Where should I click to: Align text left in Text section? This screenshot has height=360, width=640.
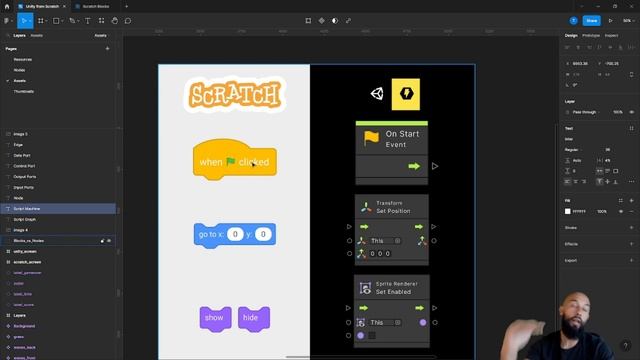click(x=567, y=182)
